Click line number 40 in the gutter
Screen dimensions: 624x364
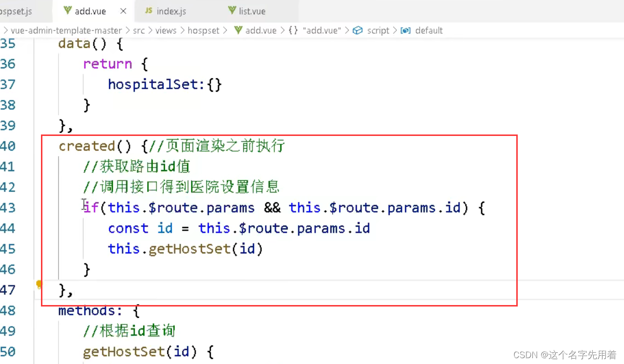(8, 146)
